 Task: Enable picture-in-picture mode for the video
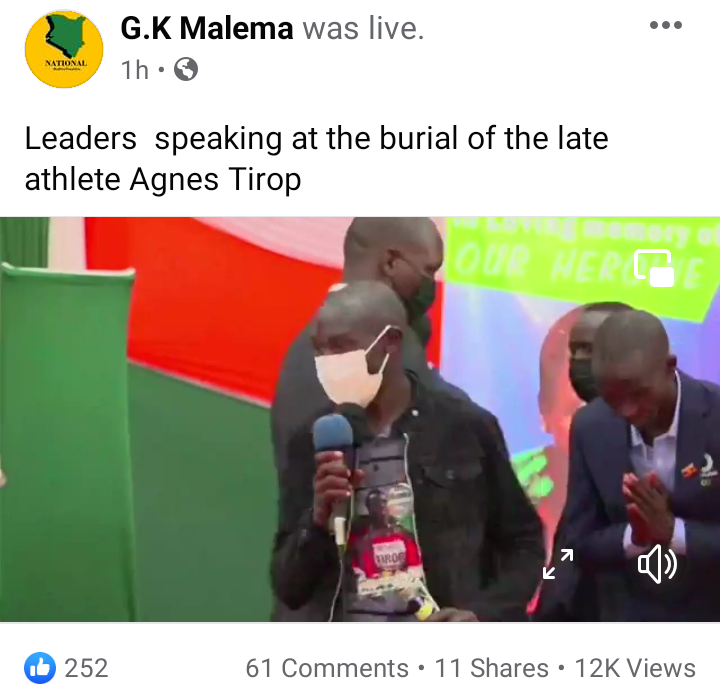coord(654,268)
